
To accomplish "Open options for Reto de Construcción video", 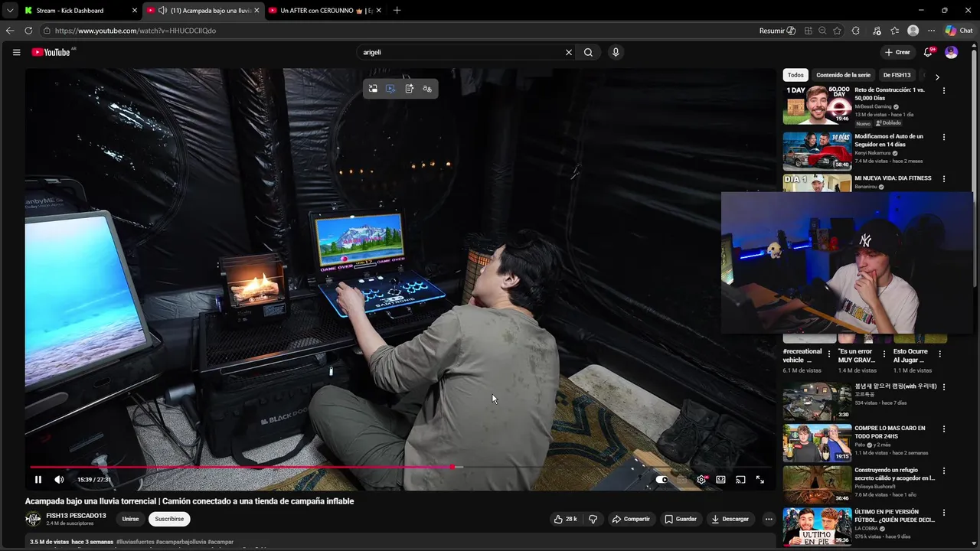I will (943, 90).
